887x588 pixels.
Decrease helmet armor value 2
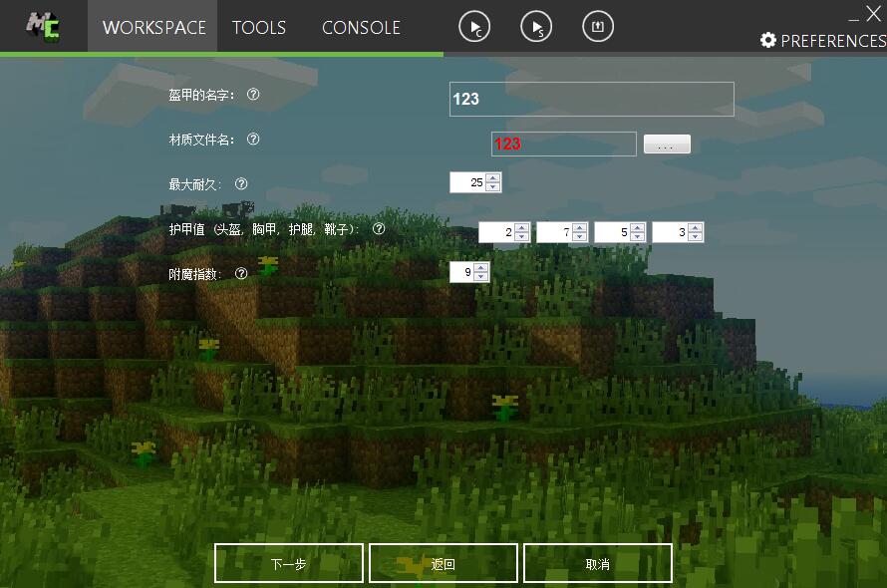pos(522,236)
